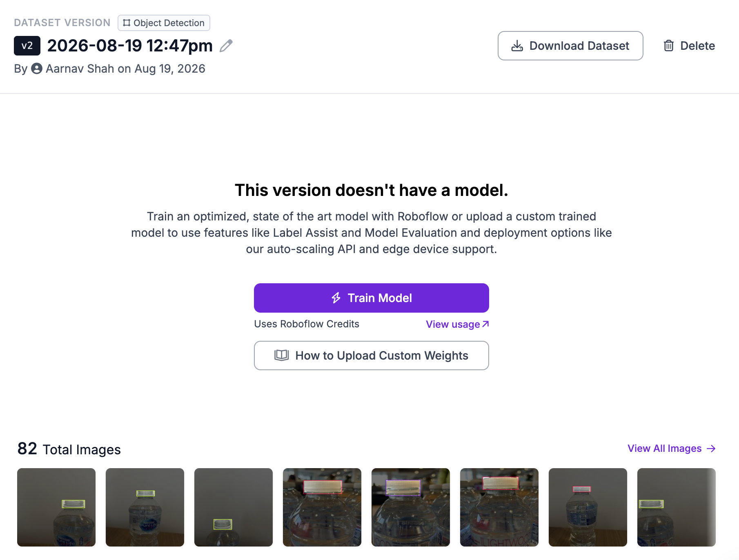Click the external arrow next to View usage
739x560 pixels.
click(485, 324)
